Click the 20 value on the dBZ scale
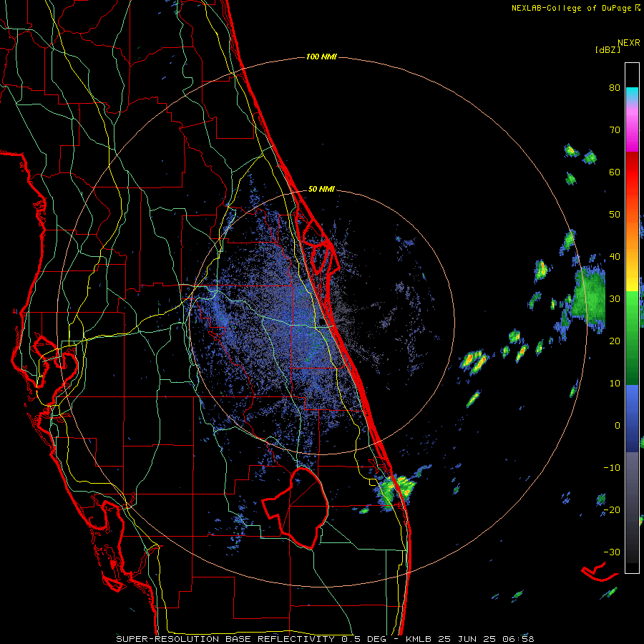The height and width of the screenshot is (644, 644). [x=615, y=341]
